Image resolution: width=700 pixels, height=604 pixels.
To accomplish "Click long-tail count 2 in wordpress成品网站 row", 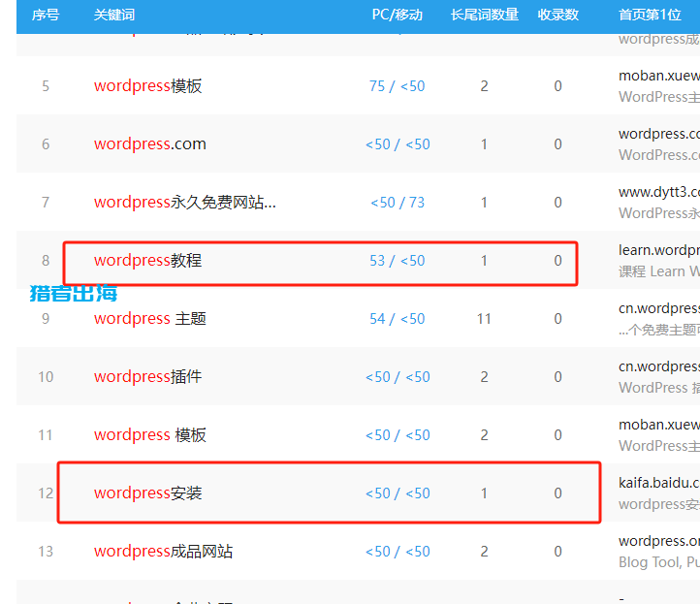I will (484, 552).
